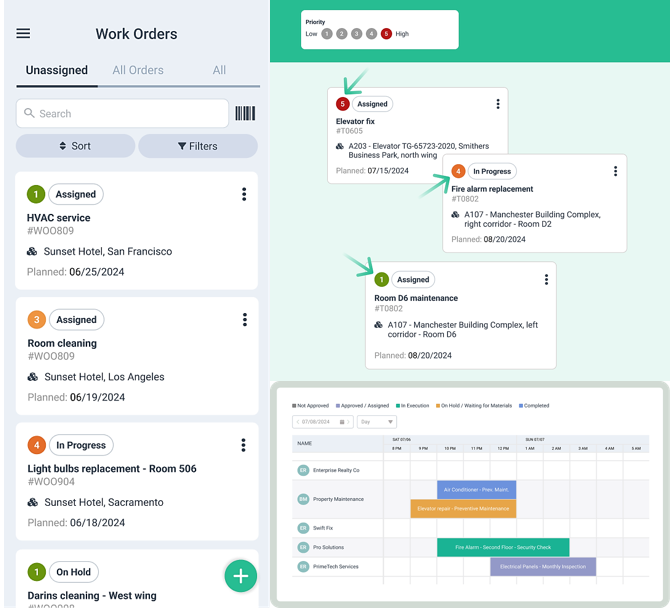Click the Fire Alarm Security Check schedule bar

[x=502, y=547]
